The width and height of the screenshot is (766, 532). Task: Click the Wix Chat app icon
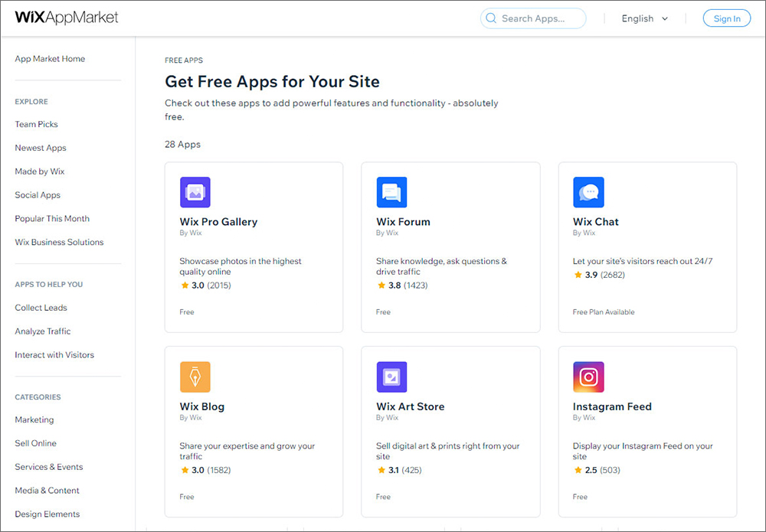point(588,192)
